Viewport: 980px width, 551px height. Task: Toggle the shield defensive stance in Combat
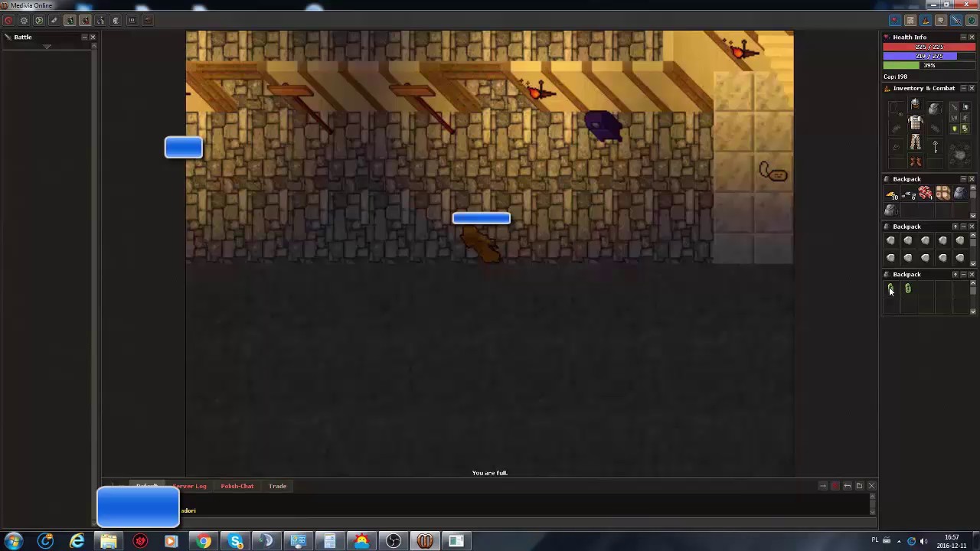pos(954,129)
